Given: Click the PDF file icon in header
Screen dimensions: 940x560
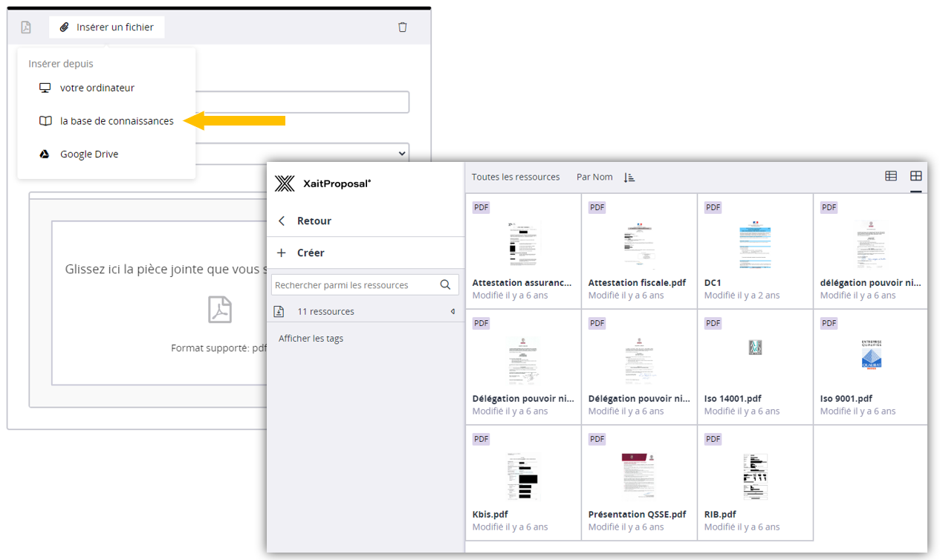Looking at the screenshot, I should click(x=26, y=27).
